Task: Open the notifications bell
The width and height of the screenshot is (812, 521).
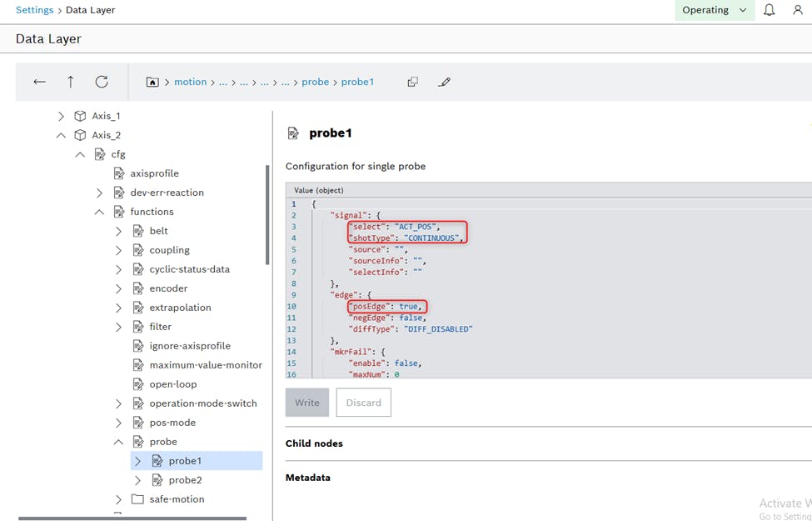Action: click(x=769, y=10)
